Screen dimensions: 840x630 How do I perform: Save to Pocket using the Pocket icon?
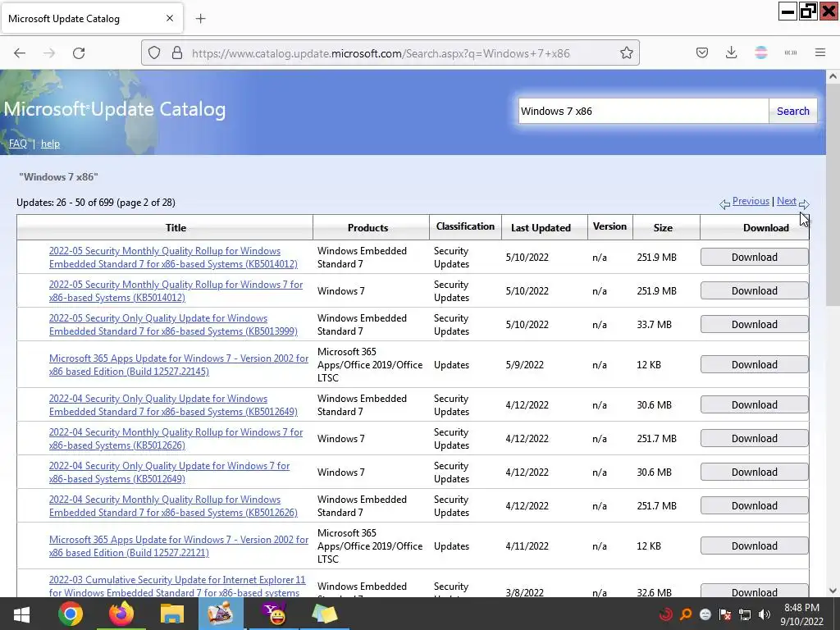click(x=702, y=52)
